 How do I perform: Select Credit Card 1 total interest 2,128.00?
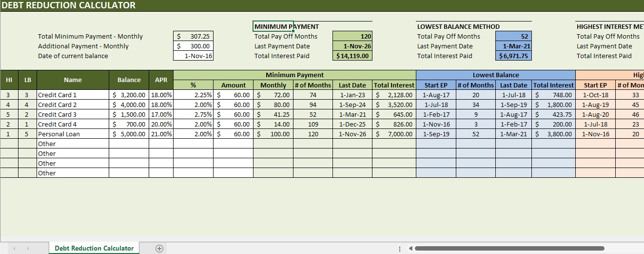(394, 95)
